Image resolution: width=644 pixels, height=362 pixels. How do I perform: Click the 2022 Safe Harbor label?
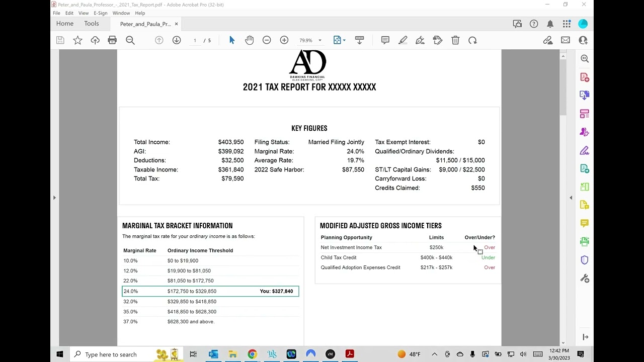279,169
